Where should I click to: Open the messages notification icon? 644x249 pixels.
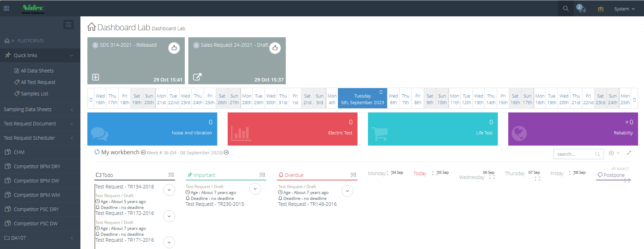point(582,9)
